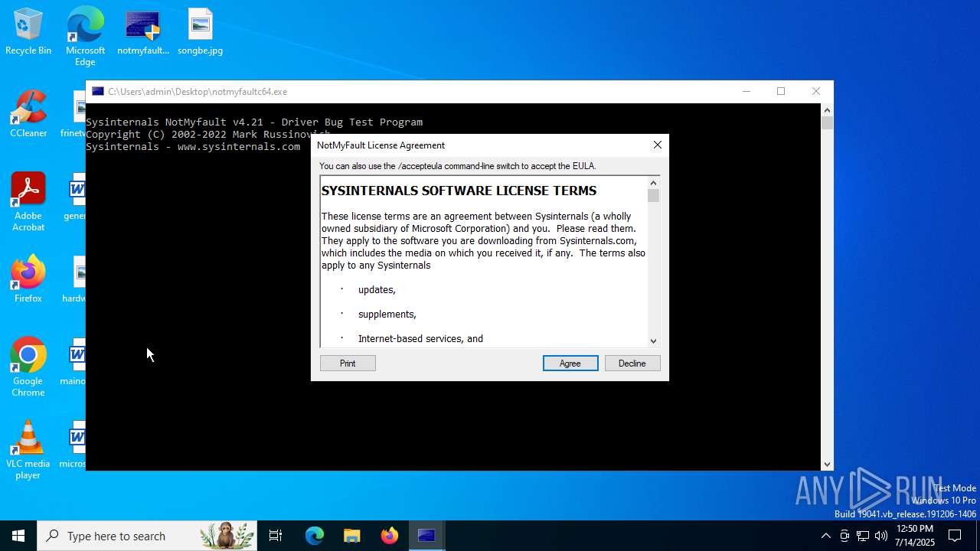Open CCleaner desktop shortcut
Screen dimensions: 980x551
tap(28, 115)
